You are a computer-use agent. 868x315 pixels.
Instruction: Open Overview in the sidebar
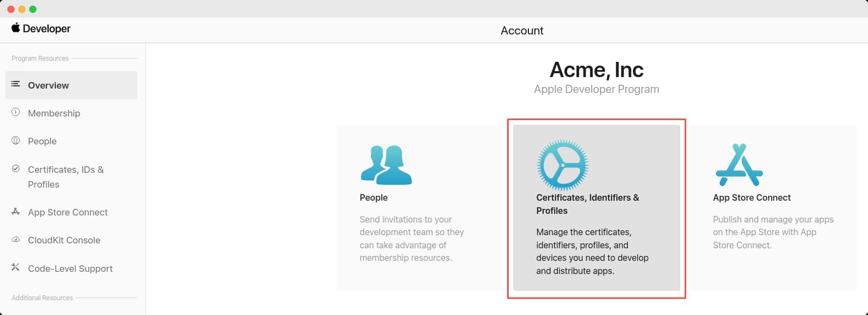point(72,85)
